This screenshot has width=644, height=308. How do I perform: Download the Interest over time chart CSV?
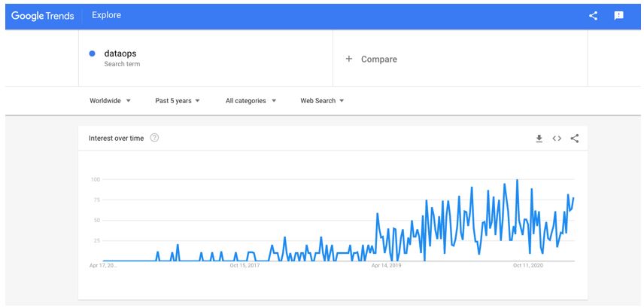(539, 139)
